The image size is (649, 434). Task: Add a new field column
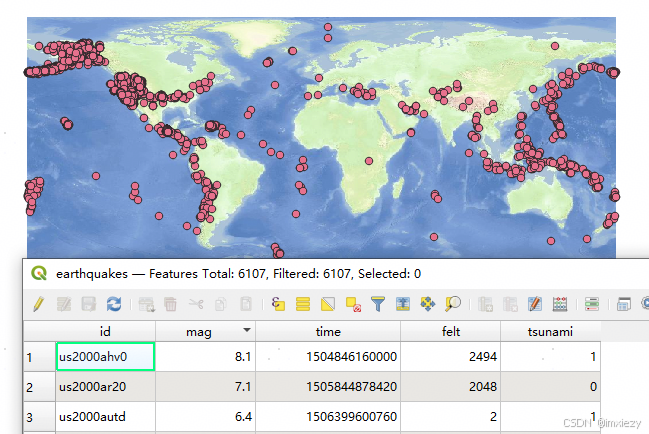[485, 304]
